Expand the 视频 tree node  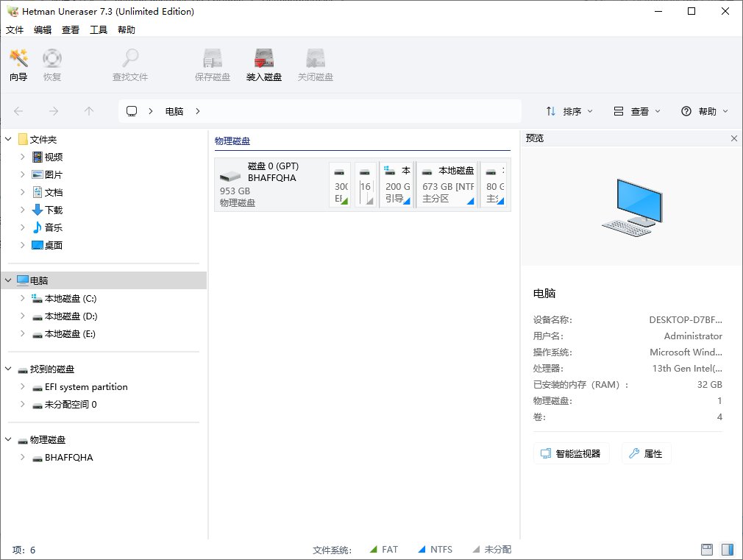22,157
